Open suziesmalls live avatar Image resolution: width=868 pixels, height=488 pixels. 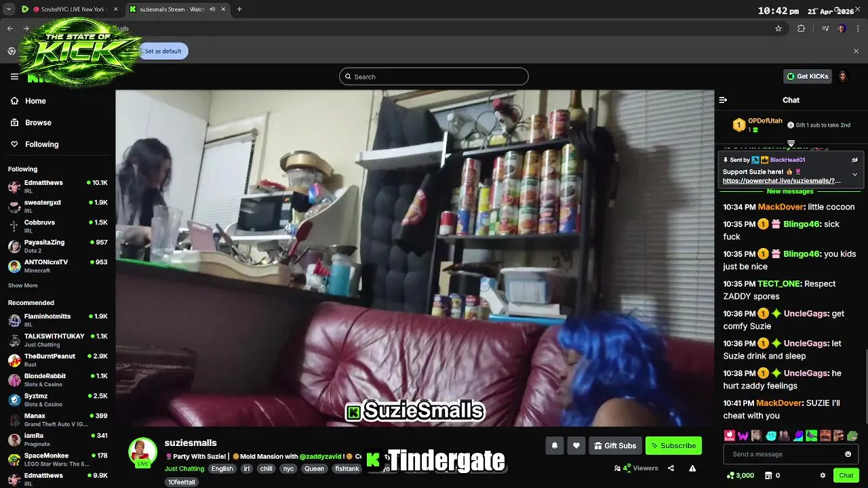[142, 451]
